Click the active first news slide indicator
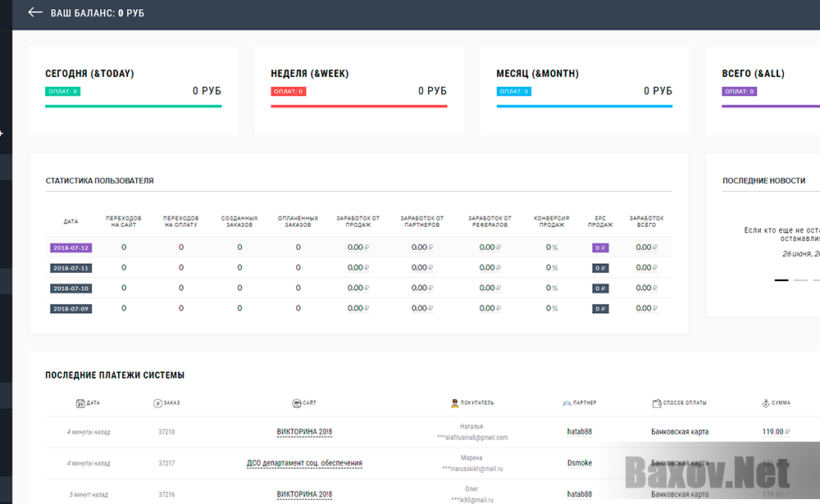 [781, 280]
